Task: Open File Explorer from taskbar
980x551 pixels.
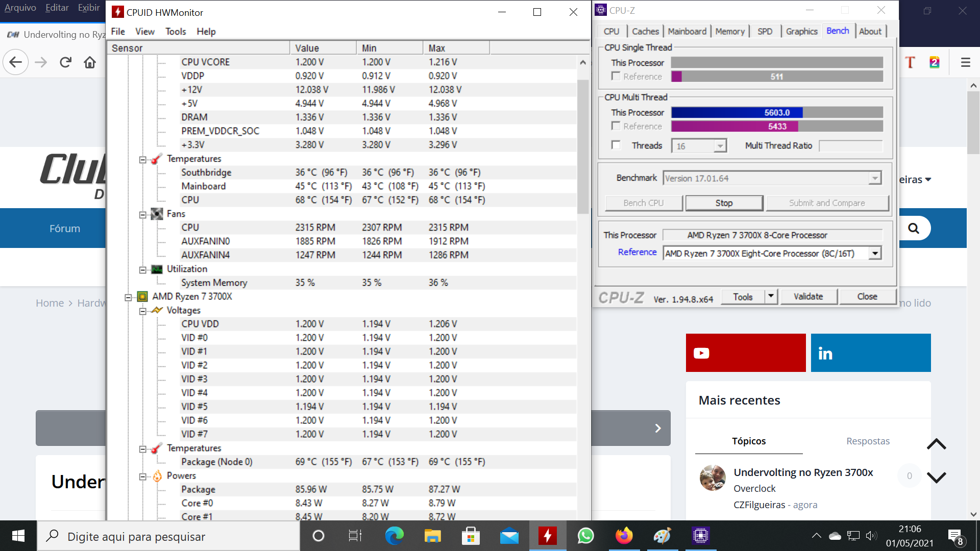Action: coord(432,536)
